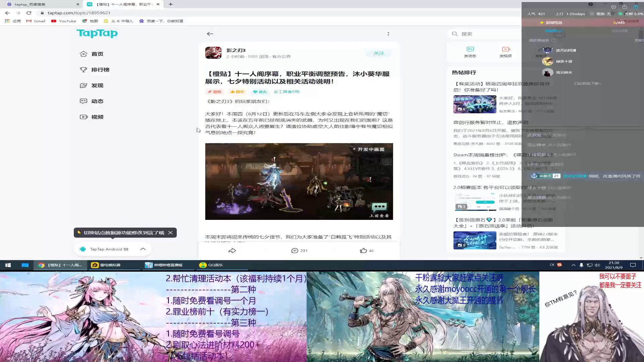The height and width of the screenshot is (362, 644).
Task: Open the 从 IE 中导入 bookmark folder
Action: click(x=118, y=21)
